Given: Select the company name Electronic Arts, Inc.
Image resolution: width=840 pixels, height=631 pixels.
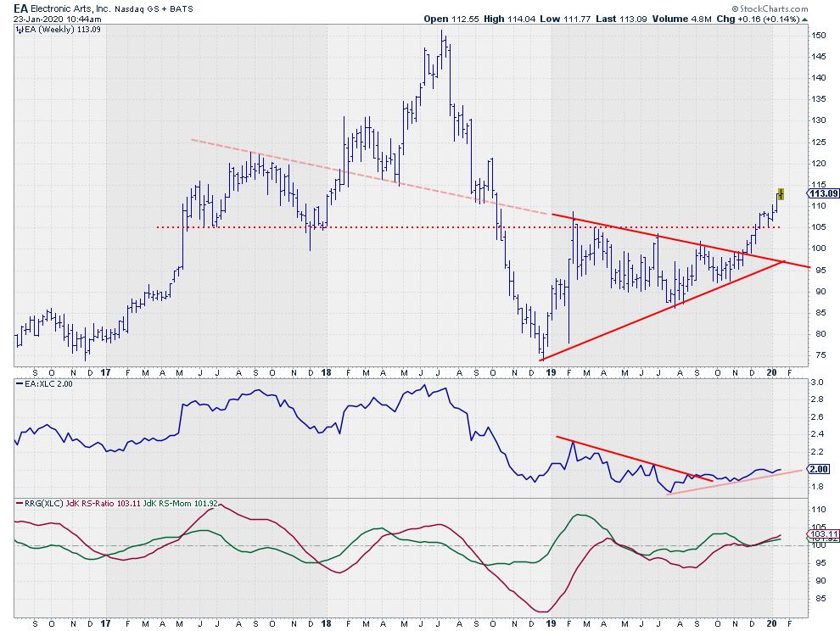Looking at the screenshot, I should [70, 9].
